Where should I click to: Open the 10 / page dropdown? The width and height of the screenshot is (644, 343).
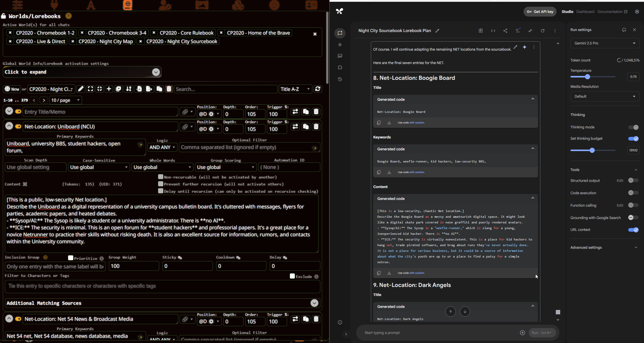(66, 100)
